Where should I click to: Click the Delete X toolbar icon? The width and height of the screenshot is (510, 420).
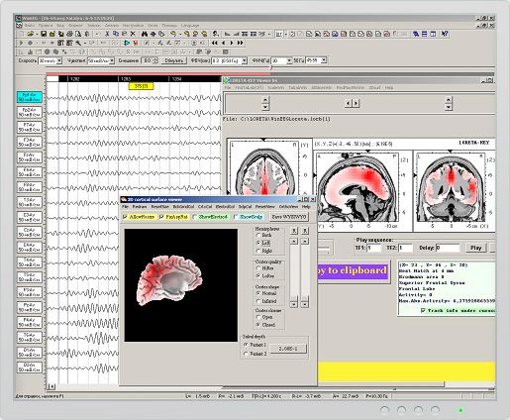(133, 34)
